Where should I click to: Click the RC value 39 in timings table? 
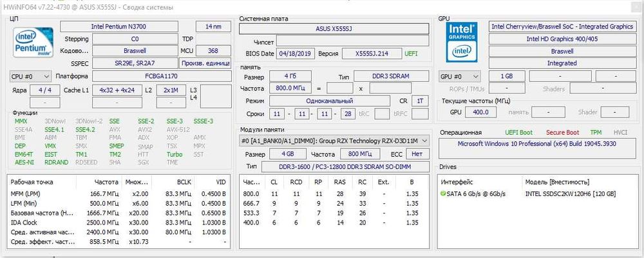(x=362, y=193)
